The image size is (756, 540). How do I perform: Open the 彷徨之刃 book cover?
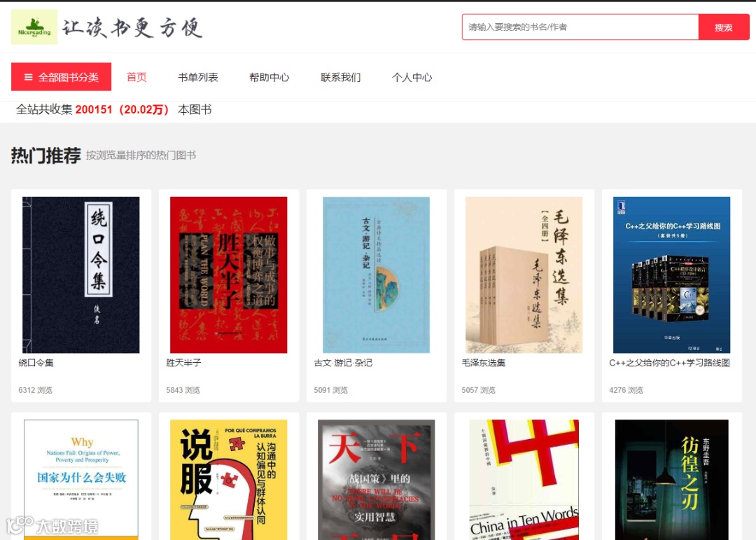671,480
